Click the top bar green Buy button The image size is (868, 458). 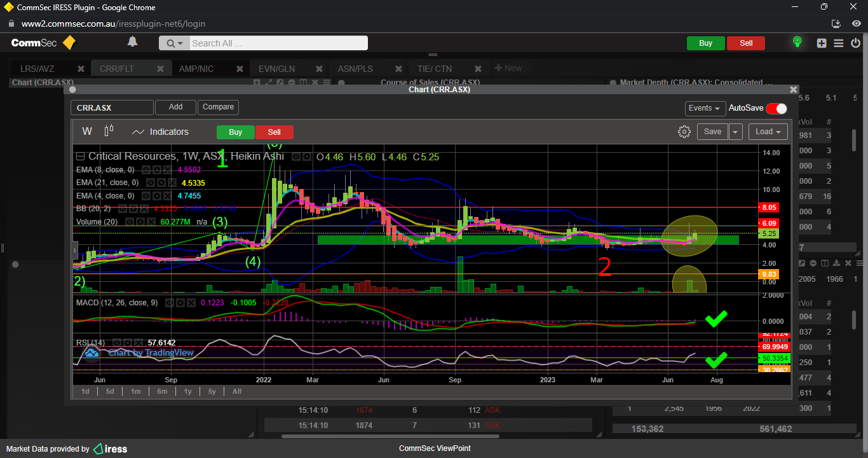[x=705, y=43]
